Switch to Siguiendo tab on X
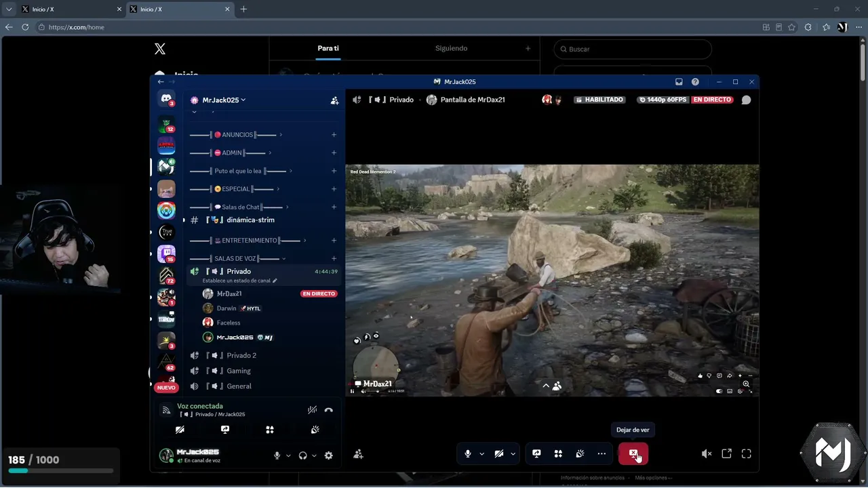 point(451,49)
